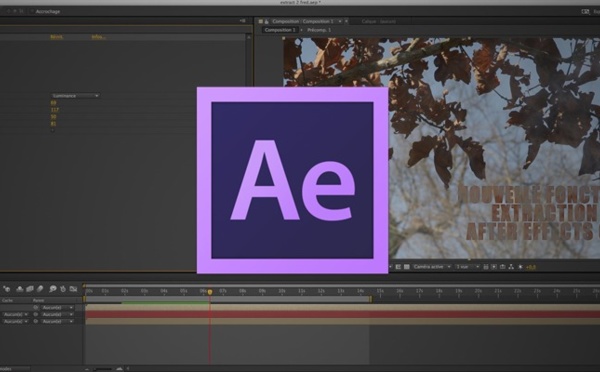The height and width of the screenshot is (372, 600).
Task: Toggle the draft 3D icon in the timeline toolbar
Action: 20,289
